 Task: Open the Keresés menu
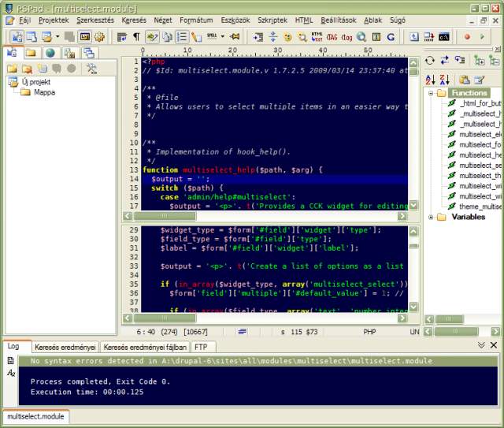point(134,20)
